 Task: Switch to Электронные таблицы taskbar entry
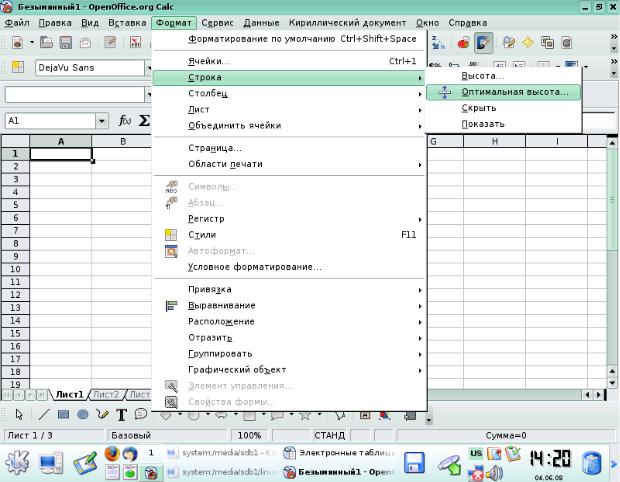point(340,453)
